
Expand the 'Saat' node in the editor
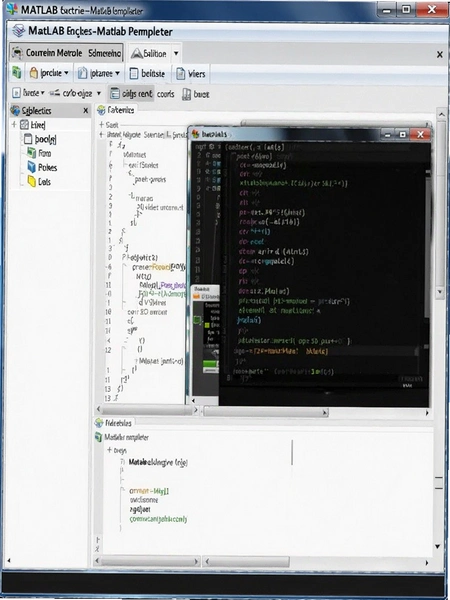(101, 125)
